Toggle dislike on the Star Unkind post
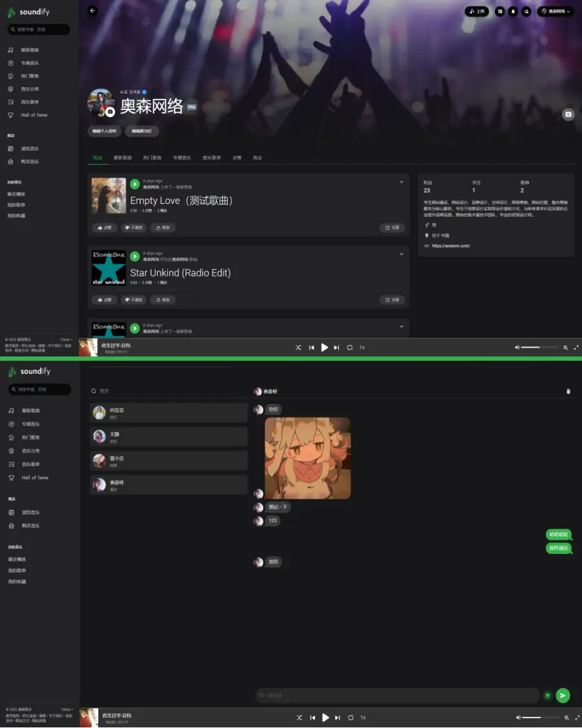 pyautogui.click(x=134, y=300)
